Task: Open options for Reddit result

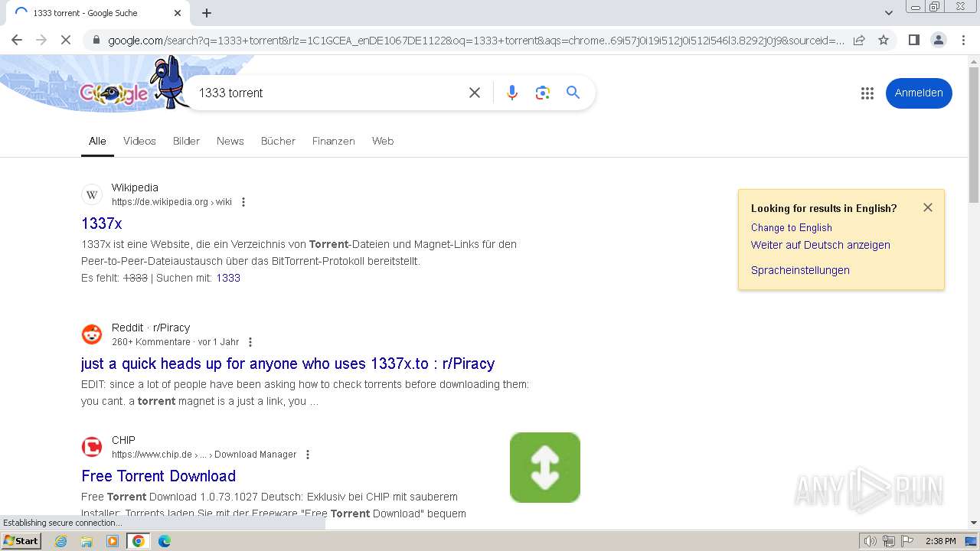Action: [x=250, y=342]
